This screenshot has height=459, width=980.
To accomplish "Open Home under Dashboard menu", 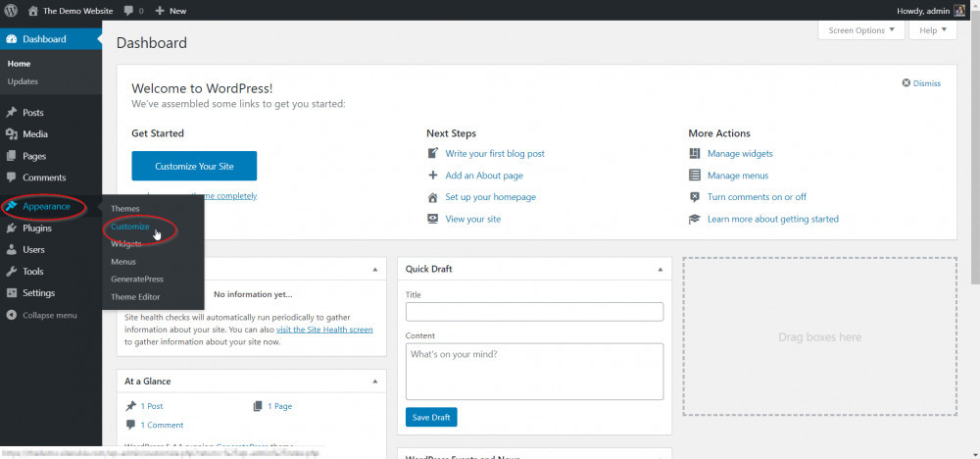I will tap(19, 64).
